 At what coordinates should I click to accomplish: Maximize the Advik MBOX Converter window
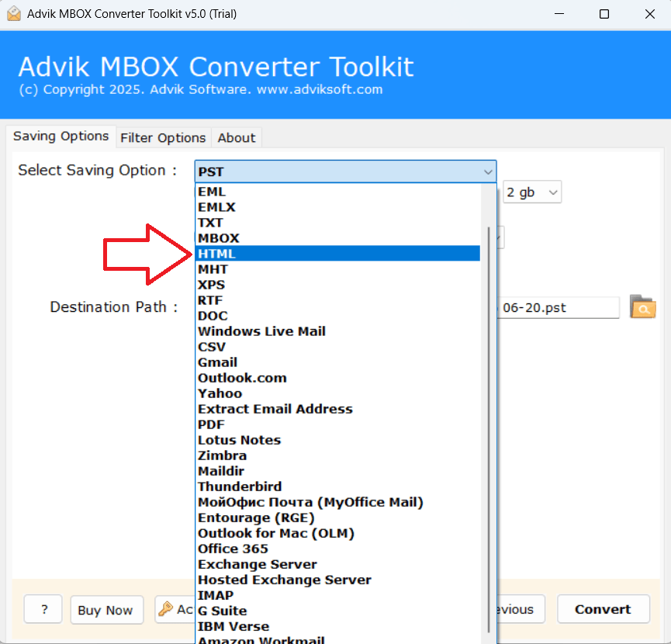tap(604, 14)
